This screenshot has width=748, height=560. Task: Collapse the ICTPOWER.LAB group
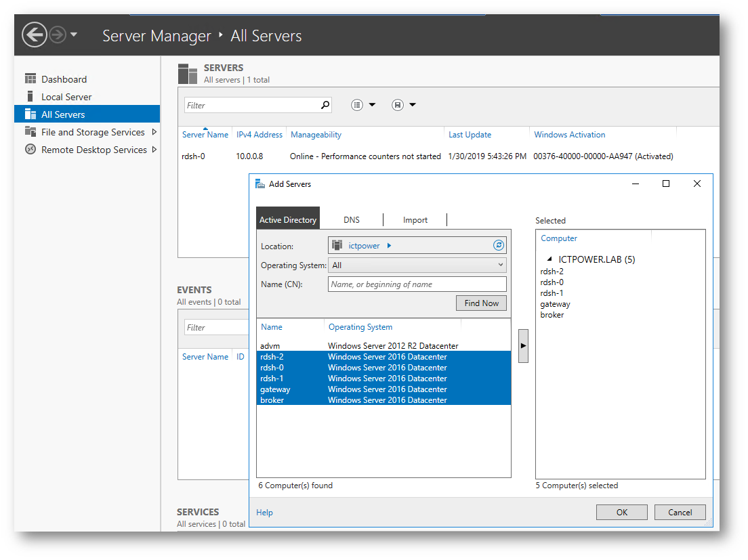point(549,259)
